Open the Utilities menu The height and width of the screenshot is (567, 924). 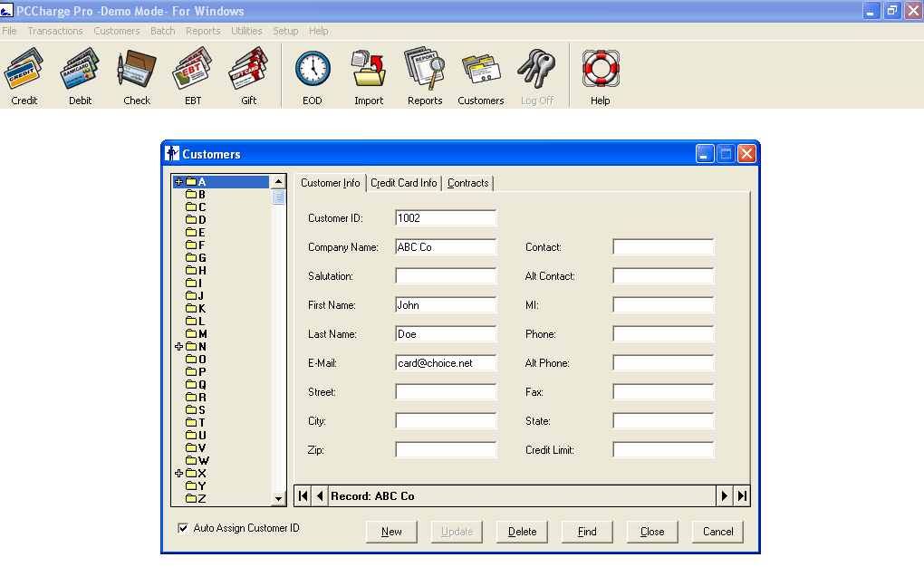click(x=246, y=31)
